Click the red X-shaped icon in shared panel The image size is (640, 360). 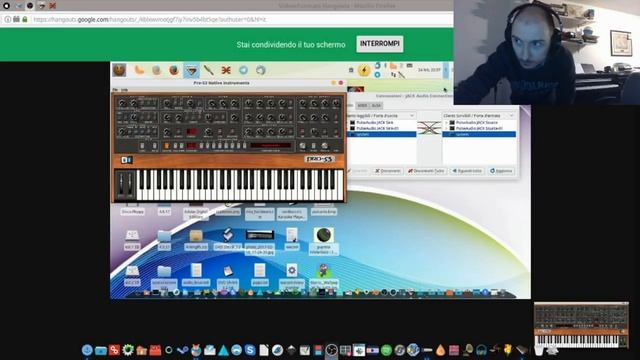226,70
